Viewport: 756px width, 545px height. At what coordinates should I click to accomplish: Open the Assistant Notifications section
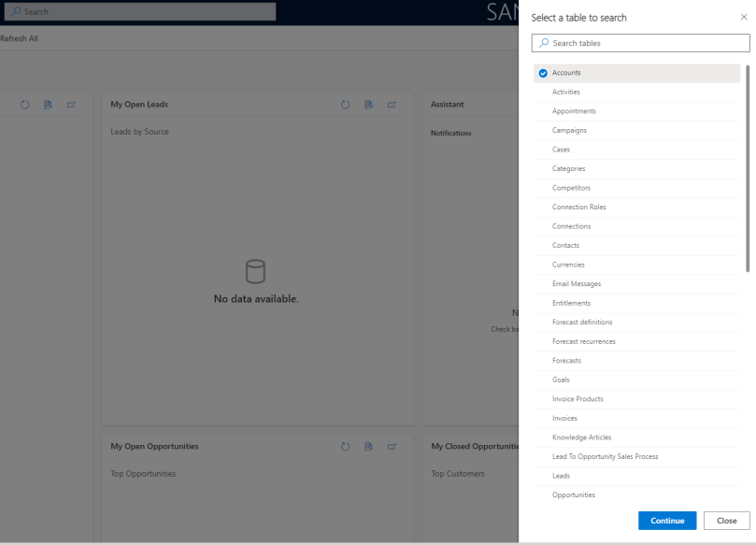451,133
